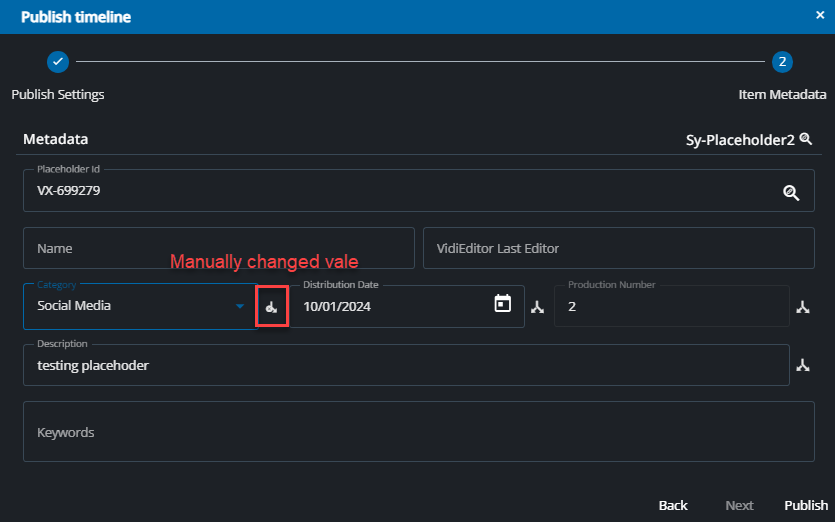Click the red-boxed icon next to Category
835x522 pixels.
coord(272,307)
